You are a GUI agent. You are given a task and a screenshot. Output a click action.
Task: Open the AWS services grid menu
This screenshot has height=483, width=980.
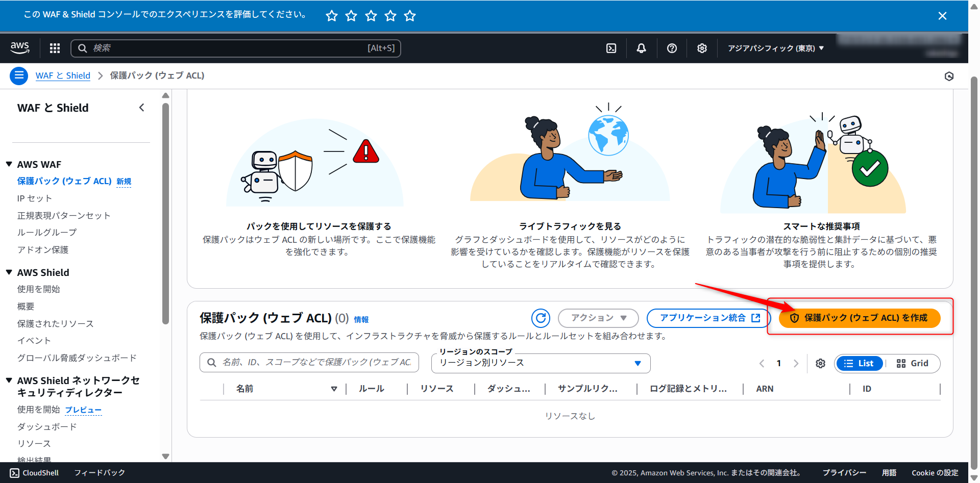[55, 48]
